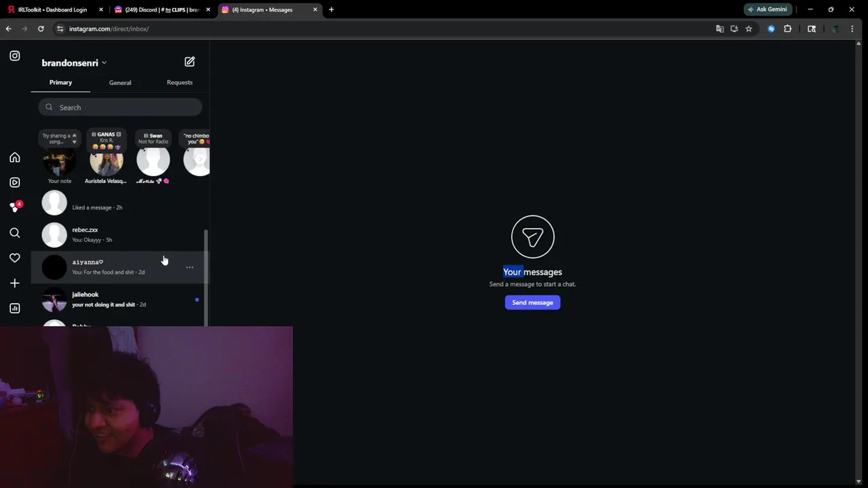This screenshot has width=868, height=488.
Task: Open the browser Extensions puzzle icon
Action: [787, 28]
